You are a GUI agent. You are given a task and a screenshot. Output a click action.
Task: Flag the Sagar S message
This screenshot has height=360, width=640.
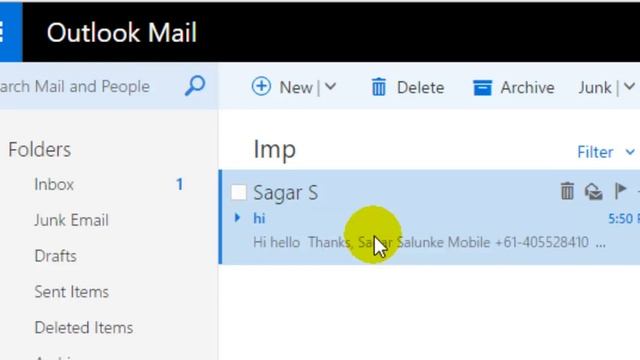(x=620, y=191)
